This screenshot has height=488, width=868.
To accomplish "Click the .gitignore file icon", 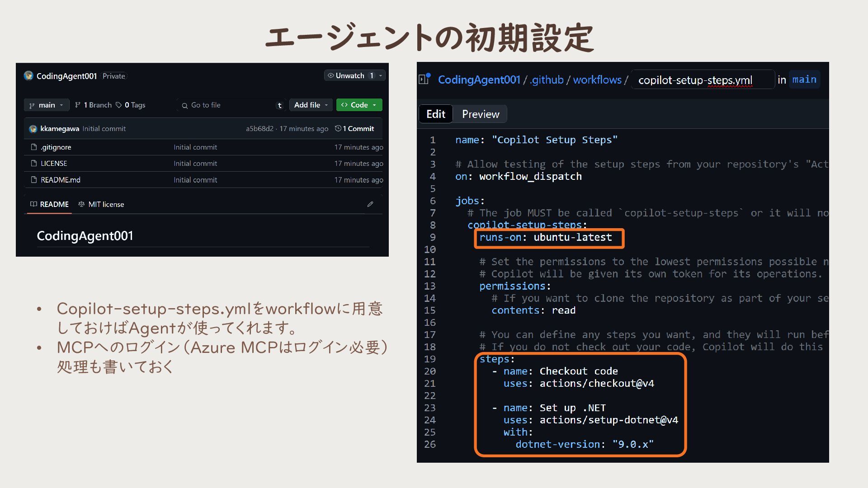I will [33, 147].
